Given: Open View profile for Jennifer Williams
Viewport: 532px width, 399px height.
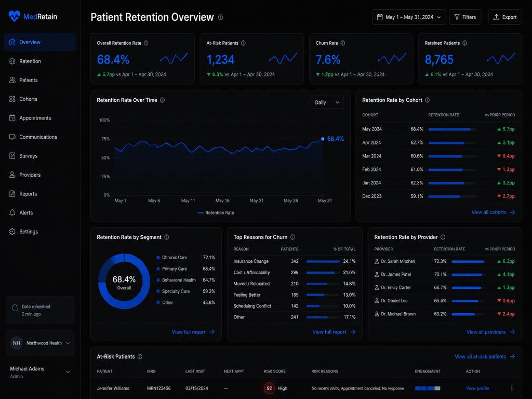Looking at the screenshot, I should pos(477,388).
